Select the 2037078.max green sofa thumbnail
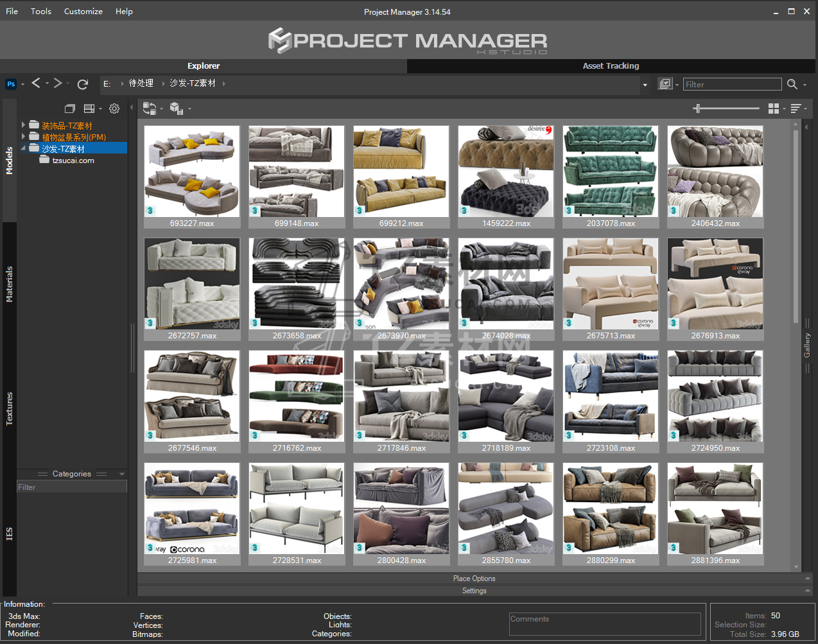This screenshot has width=818, height=644. click(x=611, y=172)
